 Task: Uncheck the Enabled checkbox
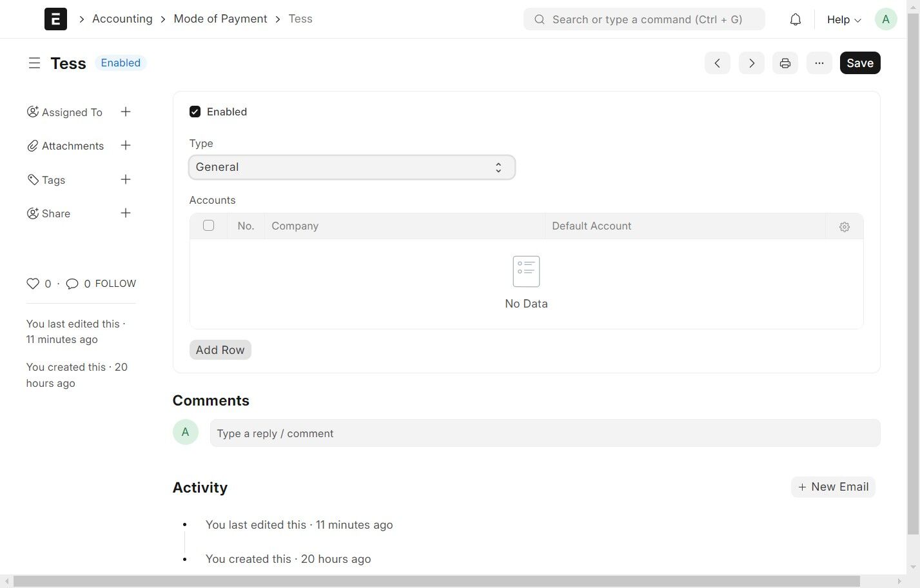point(195,112)
